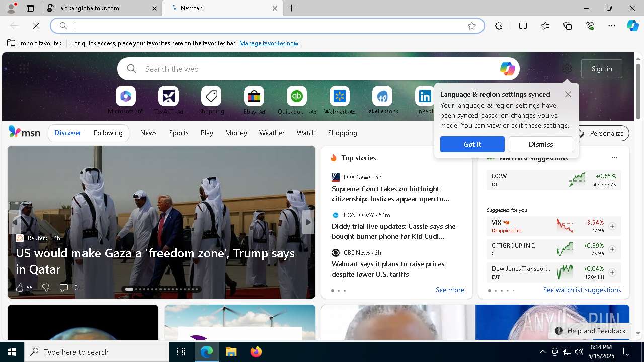This screenshot has height=362, width=644.
Task: Select Following tab
Action: (x=108, y=133)
